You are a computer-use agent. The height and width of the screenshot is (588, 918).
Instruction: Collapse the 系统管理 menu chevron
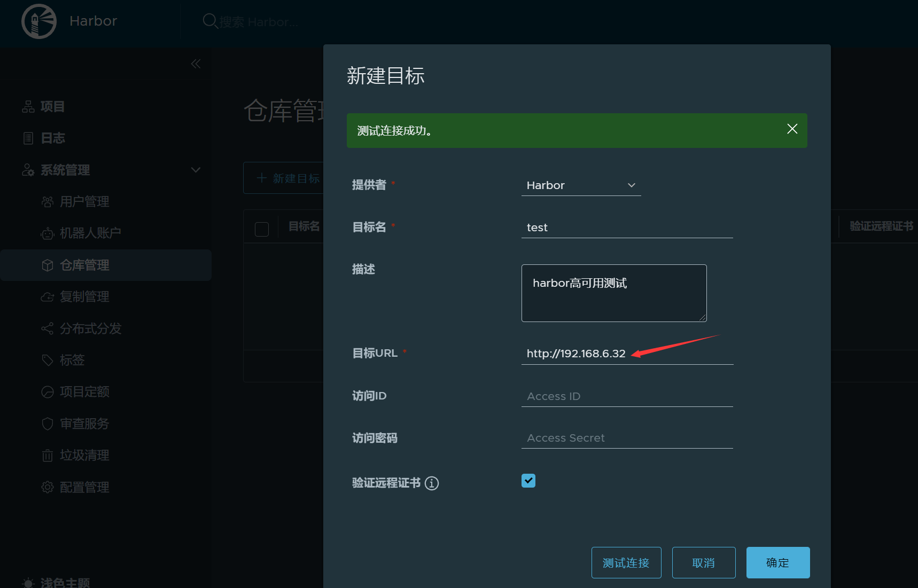coord(196,170)
